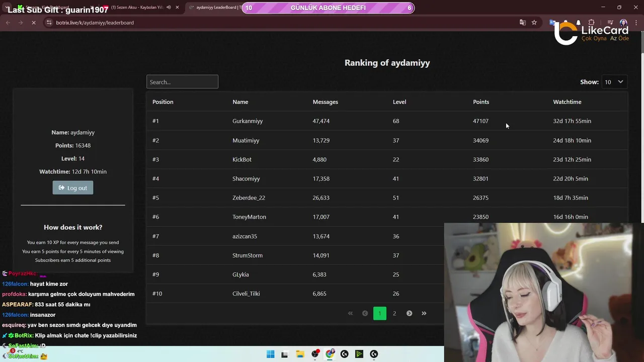Click the browser forward arrow
Screen dimensions: 644x362
point(21,23)
